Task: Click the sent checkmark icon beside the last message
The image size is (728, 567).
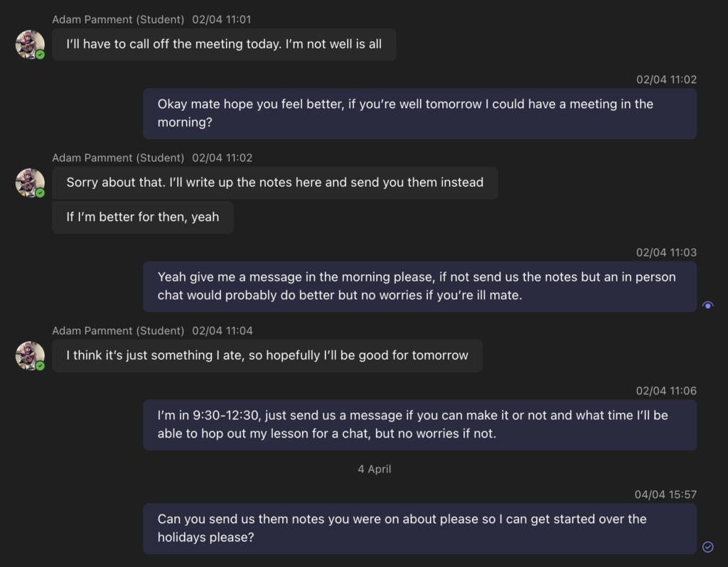Action: 707,546
